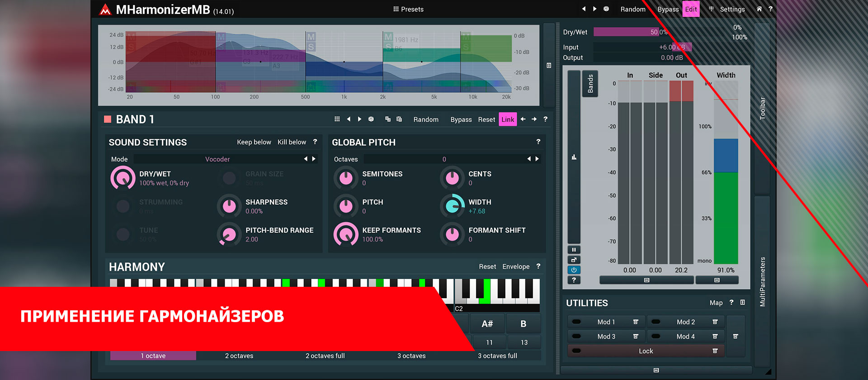Select the previous global preset arrow
Viewport: 868px width, 380px height.
tap(584, 9)
